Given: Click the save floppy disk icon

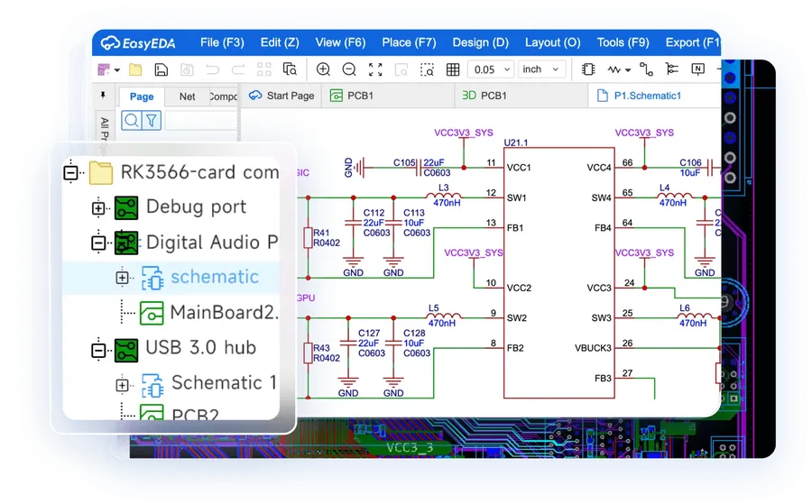Looking at the screenshot, I should [x=161, y=69].
